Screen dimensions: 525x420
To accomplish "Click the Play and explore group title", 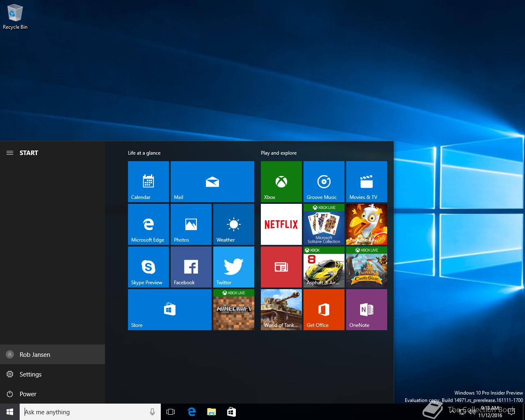I will tap(279, 153).
